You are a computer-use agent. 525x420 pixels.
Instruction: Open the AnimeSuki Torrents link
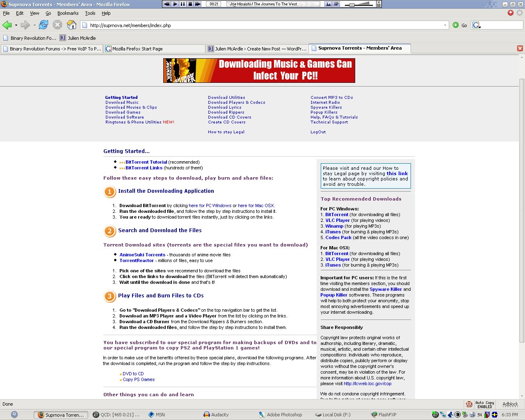pos(142,255)
